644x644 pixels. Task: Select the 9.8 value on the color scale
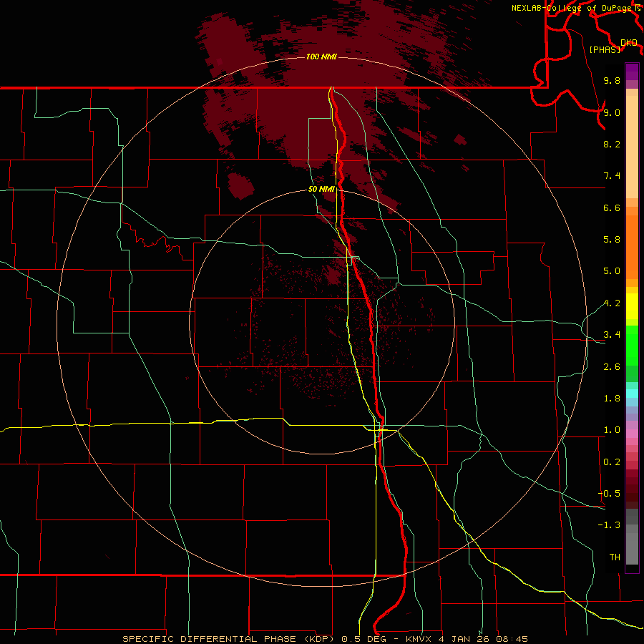(x=612, y=80)
